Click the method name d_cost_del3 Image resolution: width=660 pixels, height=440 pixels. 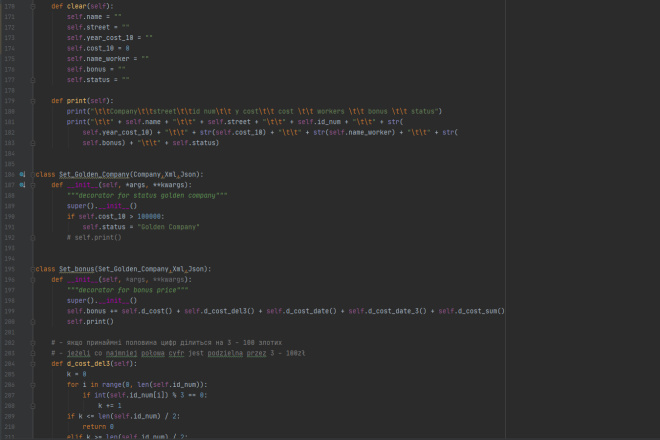pos(88,364)
